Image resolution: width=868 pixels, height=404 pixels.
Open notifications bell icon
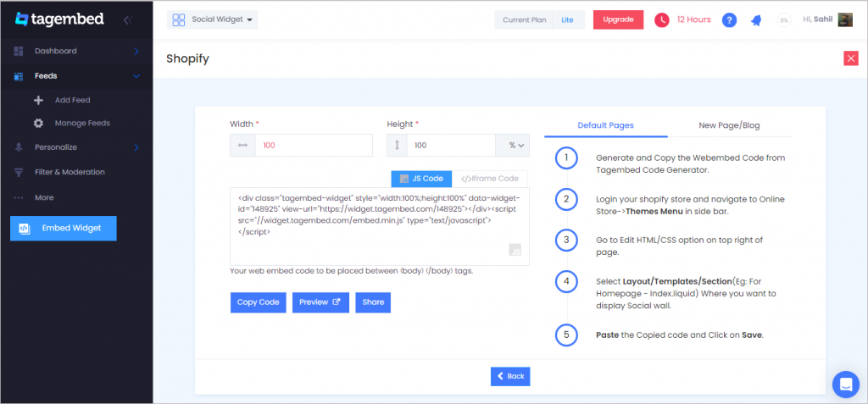[x=756, y=20]
